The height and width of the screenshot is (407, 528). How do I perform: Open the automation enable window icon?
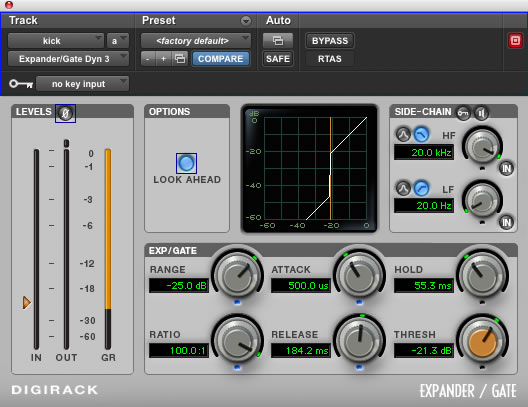278,41
